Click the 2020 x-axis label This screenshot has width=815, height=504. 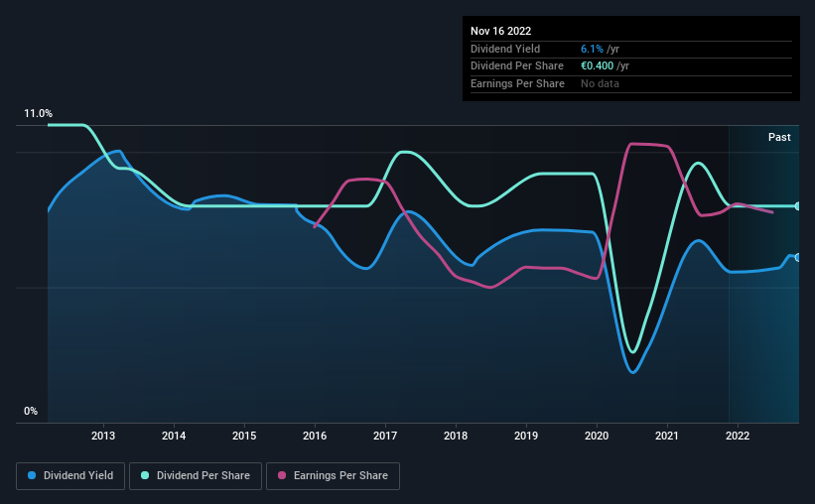click(597, 436)
